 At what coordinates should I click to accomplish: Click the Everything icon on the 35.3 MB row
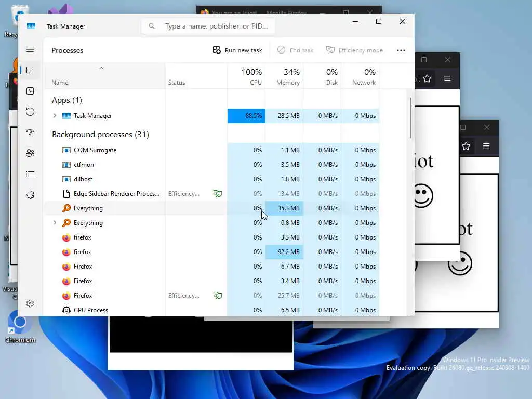(x=66, y=208)
